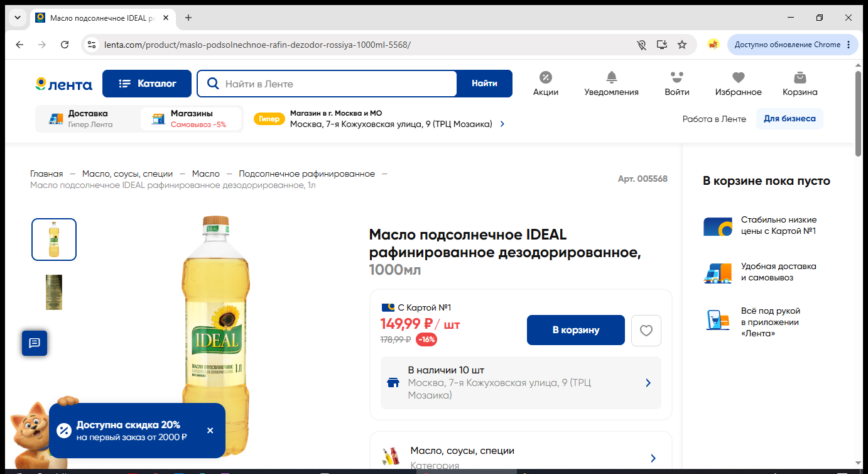The height and width of the screenshot is (474, 868).
Task: Click the page vertical scrollbar
Action: point(859,113)
